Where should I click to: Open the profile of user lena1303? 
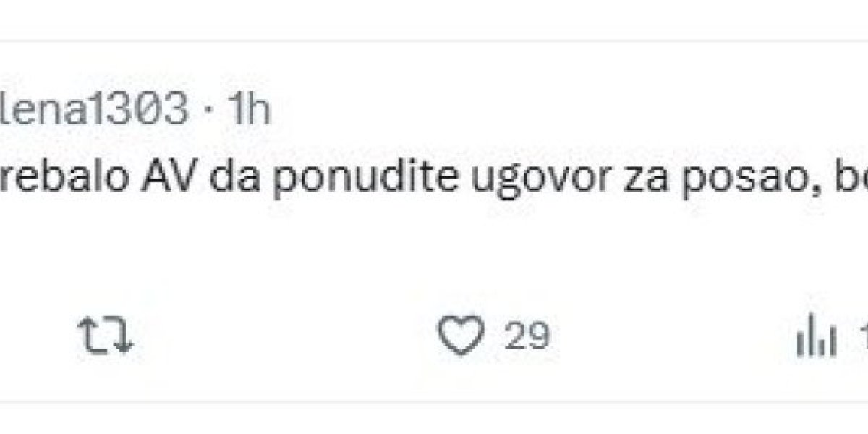click(x=93, y=110)
